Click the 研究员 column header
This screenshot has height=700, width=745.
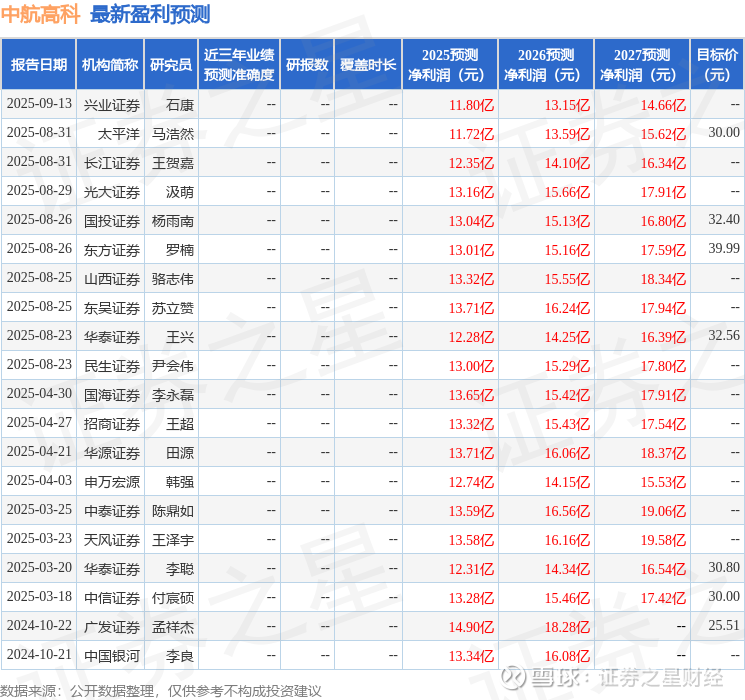coord(171,65)
